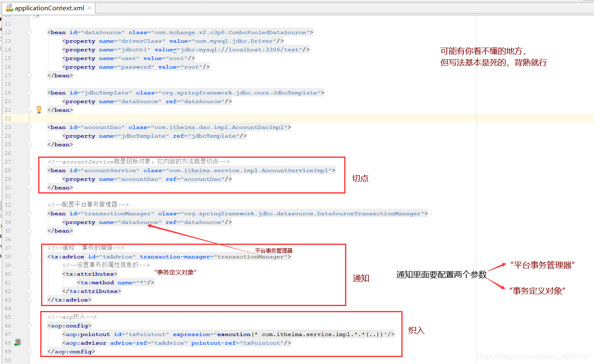Click the fold end marker on line 35
Viewport: 594px width, 364px height.
point(29,230)
